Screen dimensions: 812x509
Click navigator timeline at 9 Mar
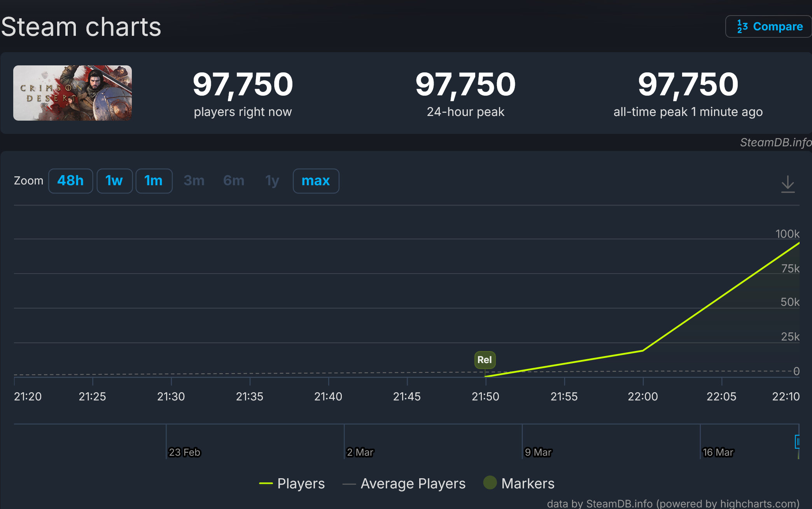pyautogui.click(x=538, y=452)
